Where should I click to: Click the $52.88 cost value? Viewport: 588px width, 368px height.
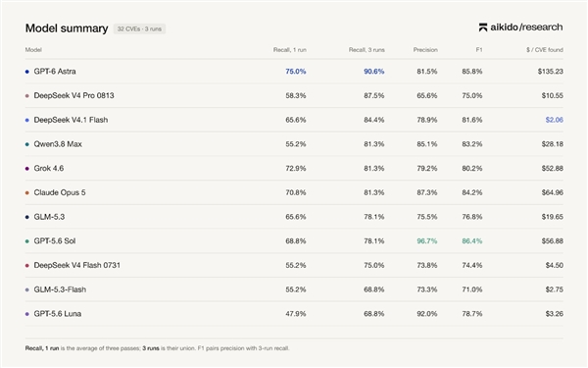[552, 168]
